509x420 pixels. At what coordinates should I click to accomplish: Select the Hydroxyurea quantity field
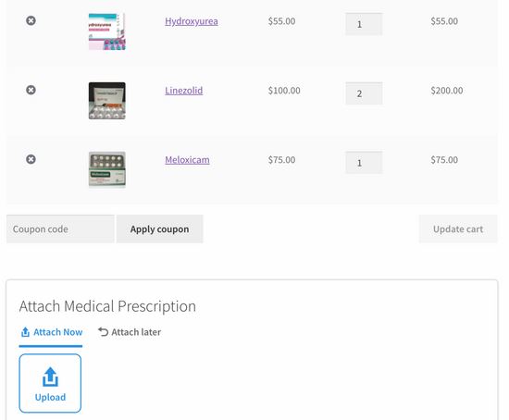click(364, 24)
